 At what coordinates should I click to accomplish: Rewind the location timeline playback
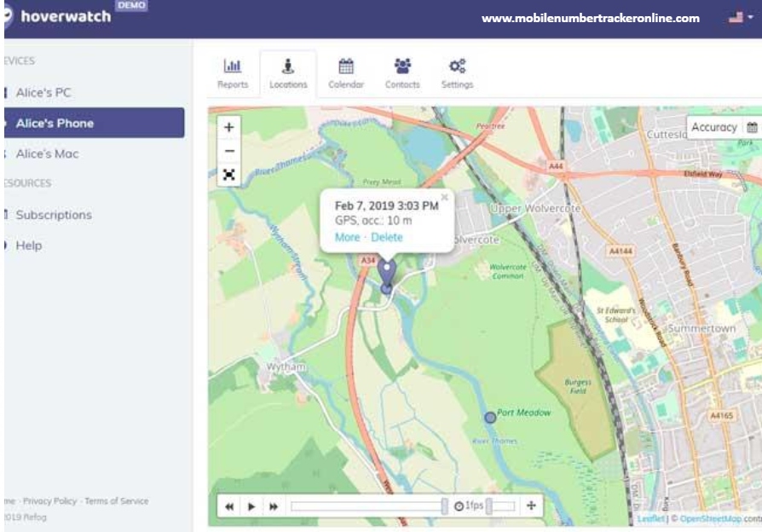(229, 506)
